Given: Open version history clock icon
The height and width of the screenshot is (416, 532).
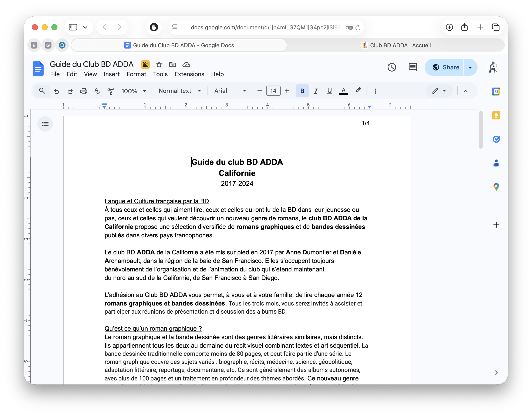Looking at the screenshot, I should point(391,67).
